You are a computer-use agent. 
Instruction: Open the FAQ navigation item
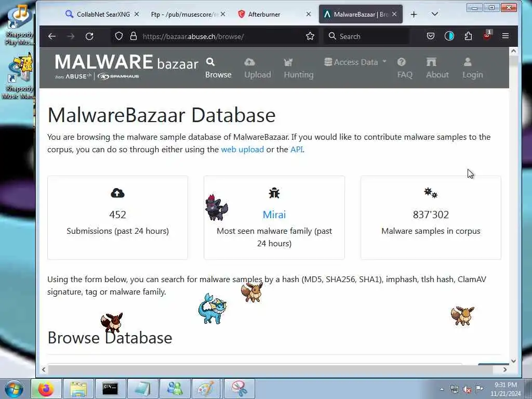(405, 68)
